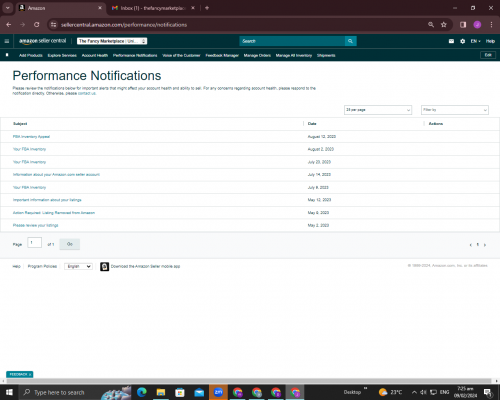Click Download the Amazon Seller mobile app
Viewport: 500px width, 400px height.
coord(145,266)
